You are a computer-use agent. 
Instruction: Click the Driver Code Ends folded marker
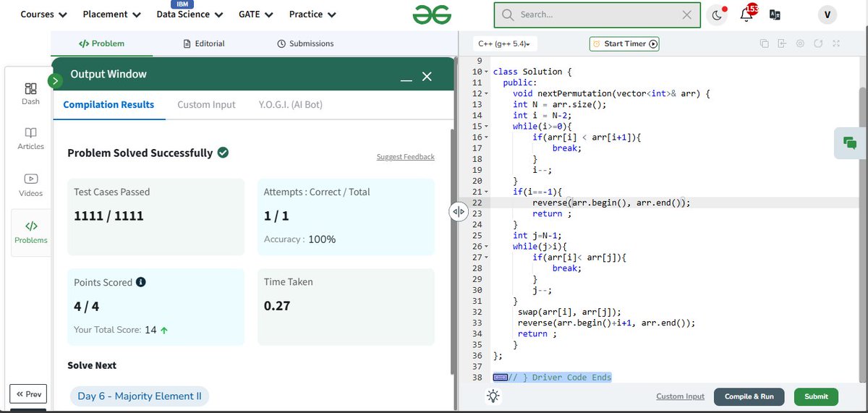pos(500,378)
